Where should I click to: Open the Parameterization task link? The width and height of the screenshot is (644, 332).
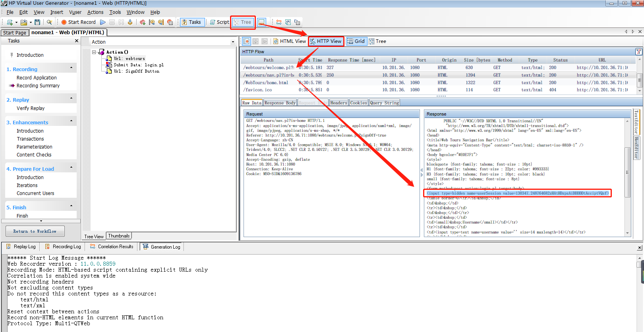[35, 147]
